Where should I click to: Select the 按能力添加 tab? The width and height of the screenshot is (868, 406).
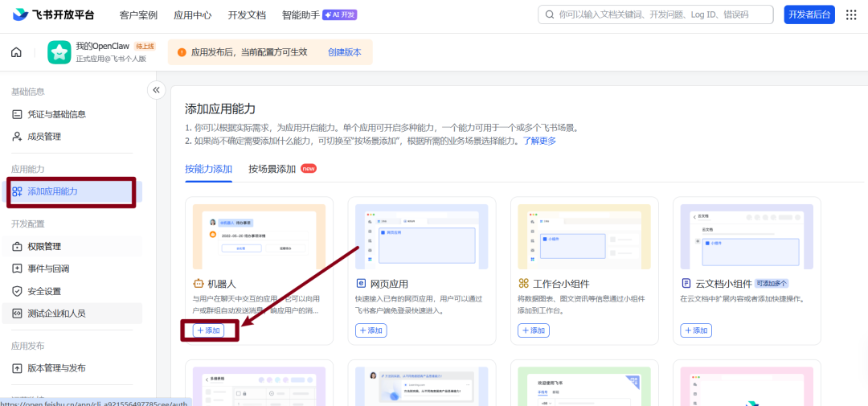pyautogui.click(x=208, y=169)
